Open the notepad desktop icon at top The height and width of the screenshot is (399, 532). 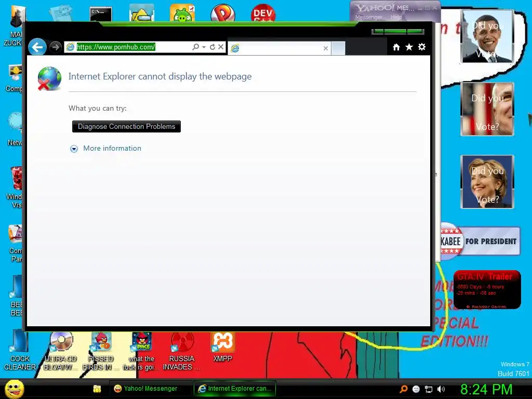pos(61,13)
